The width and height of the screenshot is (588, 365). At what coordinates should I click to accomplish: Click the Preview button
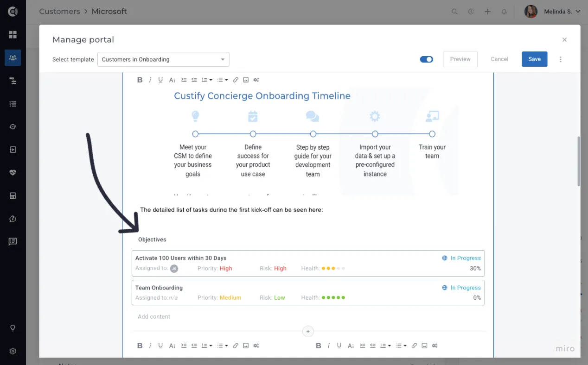pos(460,59)
